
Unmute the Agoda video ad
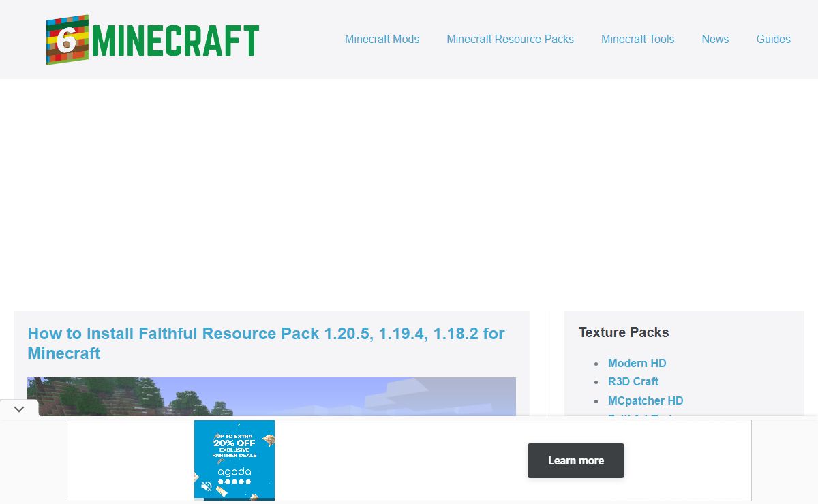coord(205,486)
